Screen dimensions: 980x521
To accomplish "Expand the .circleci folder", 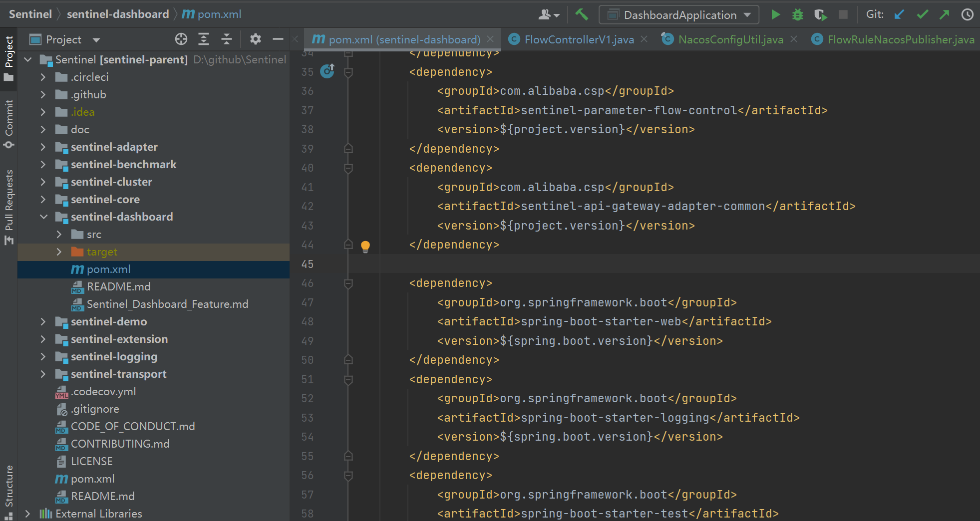I will pos(43,77).
